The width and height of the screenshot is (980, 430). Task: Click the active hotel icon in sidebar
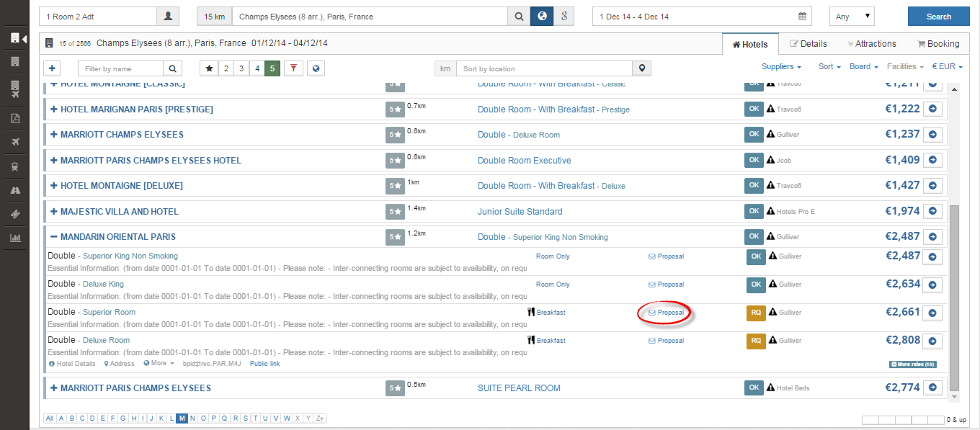[x=14, y=38]
